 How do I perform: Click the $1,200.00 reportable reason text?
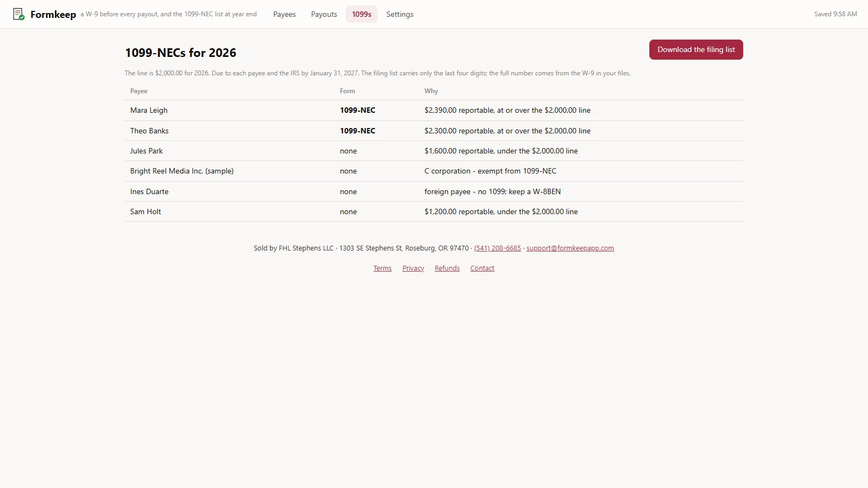(x=501, y=211)
